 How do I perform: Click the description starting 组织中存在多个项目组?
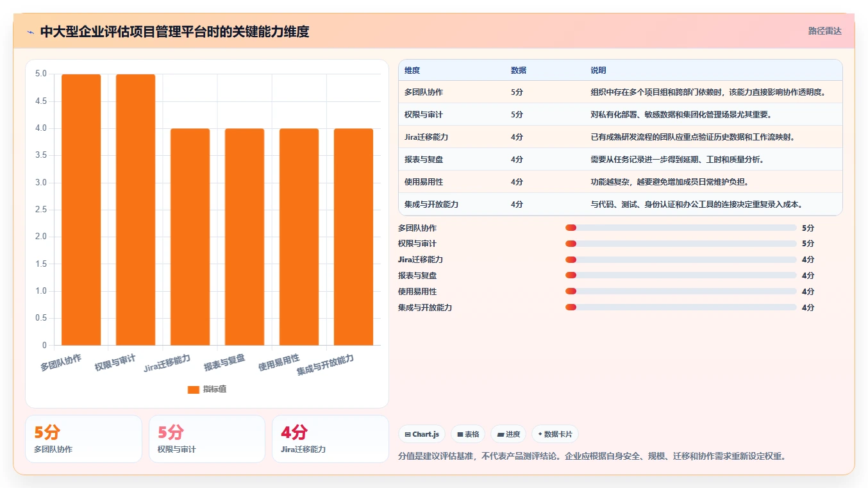(708, 92)
